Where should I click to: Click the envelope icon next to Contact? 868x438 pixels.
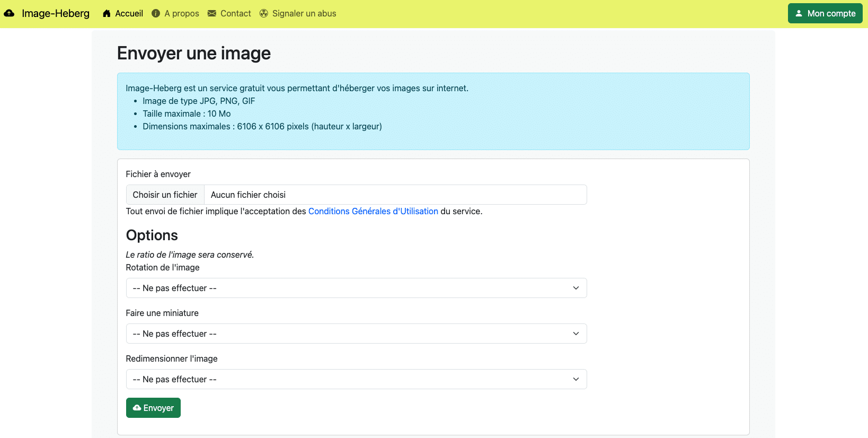[x=212, y=13]
